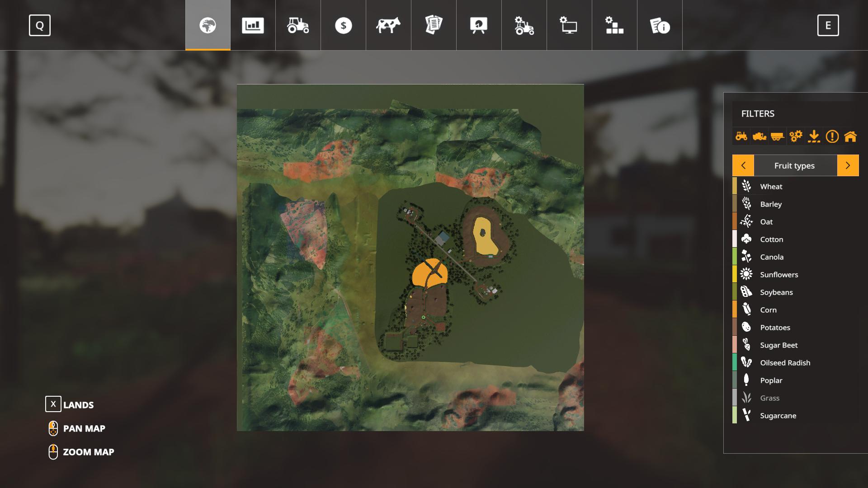The image size is (868, 488).
Task: Switch to the world map tab
Action: click(208, 25)
